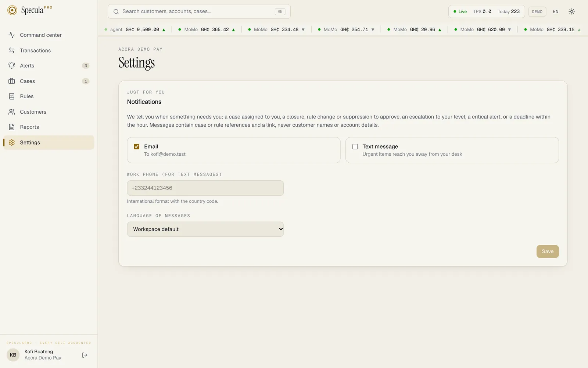Click the DEMO badge button
The image size is (588, 368).
[537, 12]
